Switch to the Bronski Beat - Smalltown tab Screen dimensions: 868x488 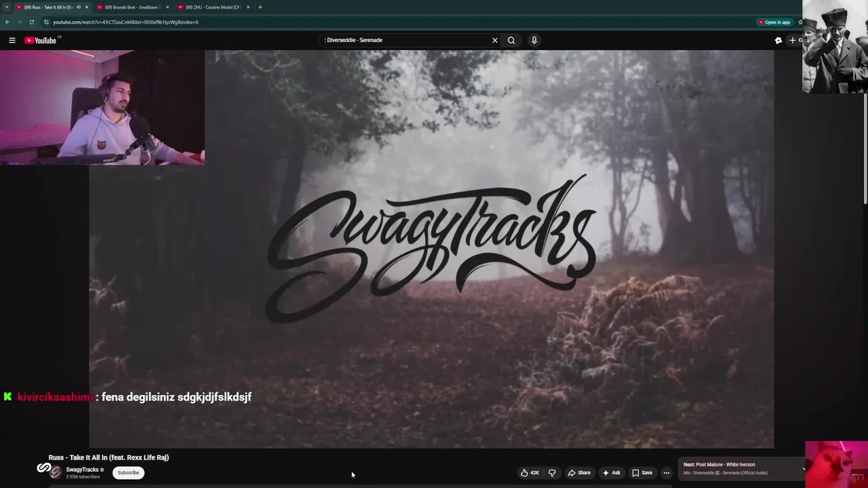132,7
